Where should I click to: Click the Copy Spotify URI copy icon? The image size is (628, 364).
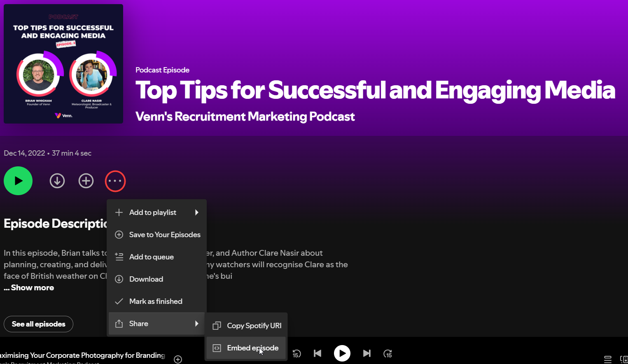[x=217, y=326]
